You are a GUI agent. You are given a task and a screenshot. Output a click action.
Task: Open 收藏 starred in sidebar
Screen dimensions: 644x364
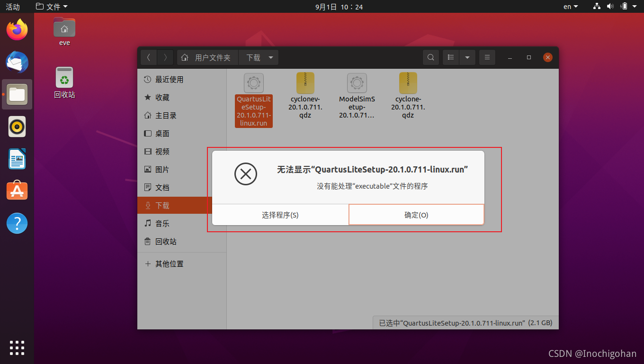(x=182, y=98)
